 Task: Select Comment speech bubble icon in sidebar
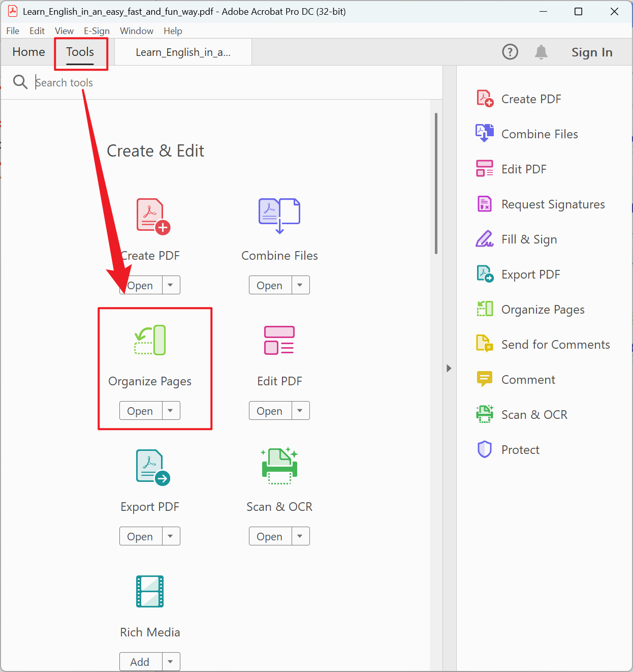coord(485,379)
